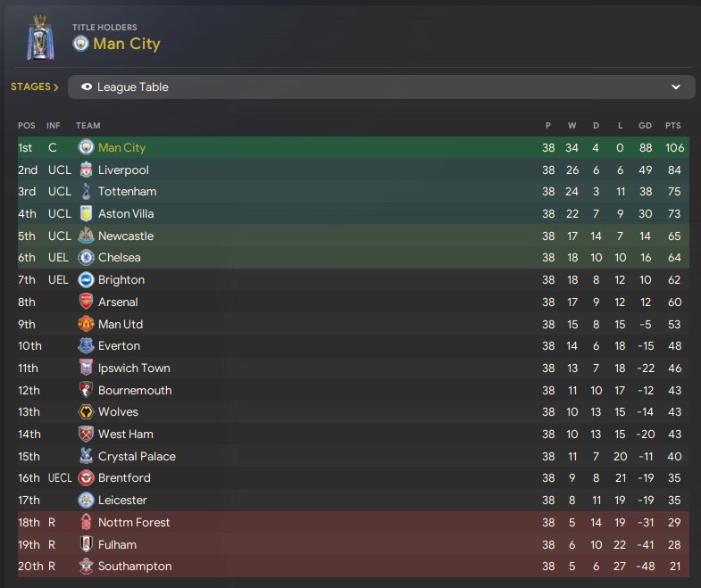Image resolution: width=701 pixels, height=588 pixels.
Task: Open the Aston Villa team link
Action: click(x=126, y=213)
